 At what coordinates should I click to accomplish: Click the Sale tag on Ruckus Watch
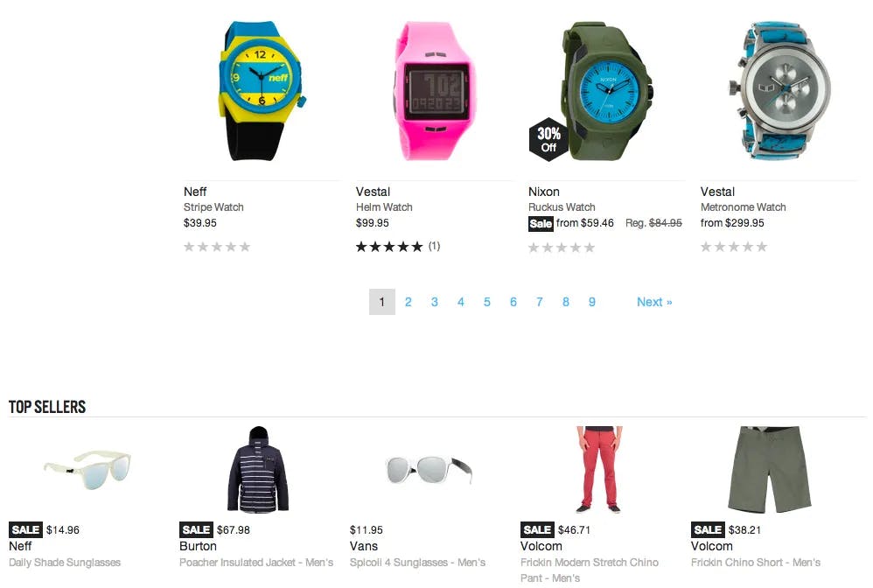point(540,224)
